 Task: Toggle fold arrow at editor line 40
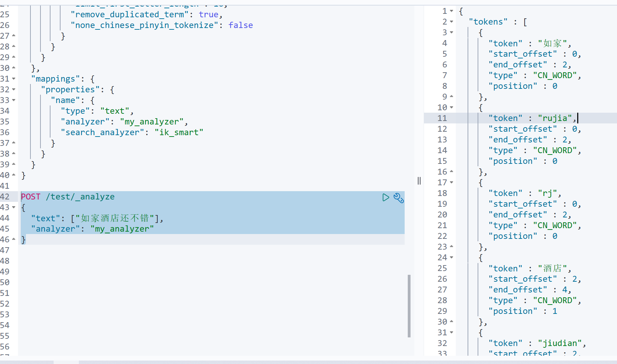coord(14,175)
